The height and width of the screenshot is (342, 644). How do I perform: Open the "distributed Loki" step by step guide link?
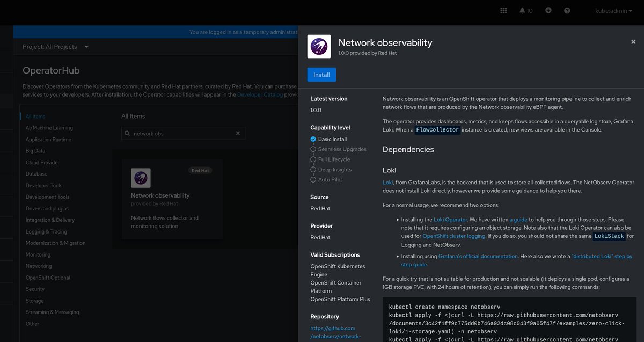click(602, 257)
